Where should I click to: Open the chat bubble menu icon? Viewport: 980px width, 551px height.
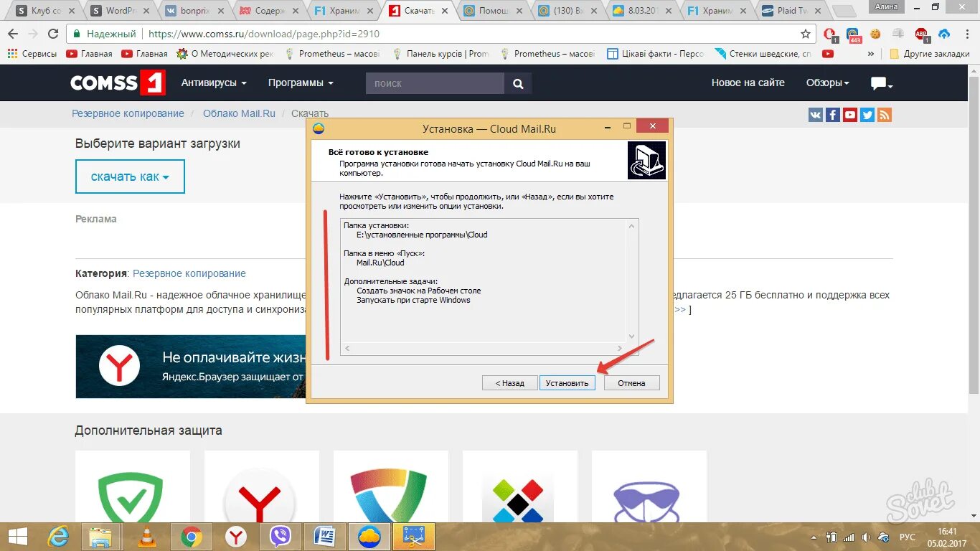coord(882,84)
